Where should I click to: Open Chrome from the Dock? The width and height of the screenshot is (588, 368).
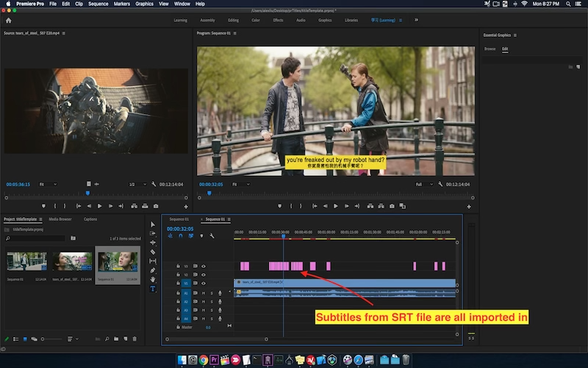[x=204, y=360]
